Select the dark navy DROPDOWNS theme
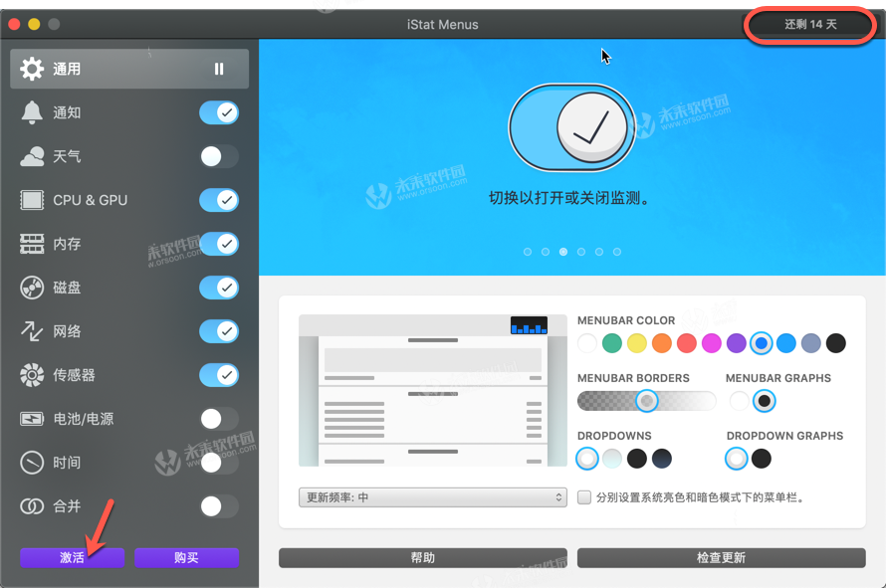The width and height of the screenshot is (886, 588). (x=662, y=459)
